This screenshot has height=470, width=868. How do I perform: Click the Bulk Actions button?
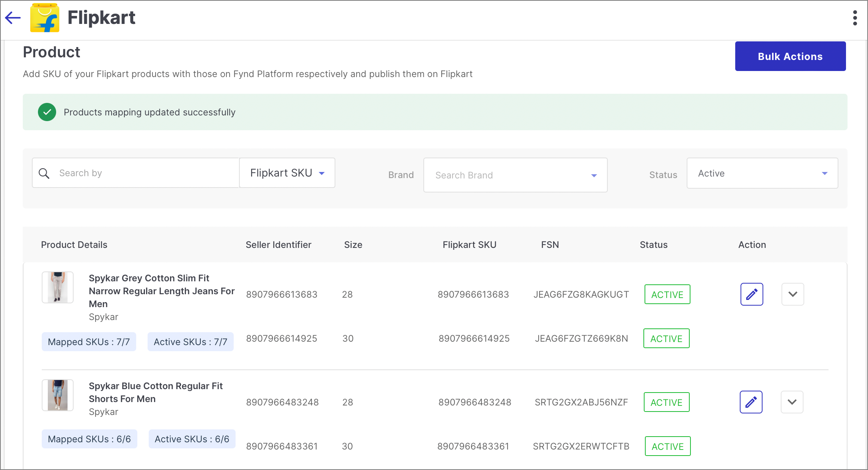pyautogui.click(x=790, y=56)
